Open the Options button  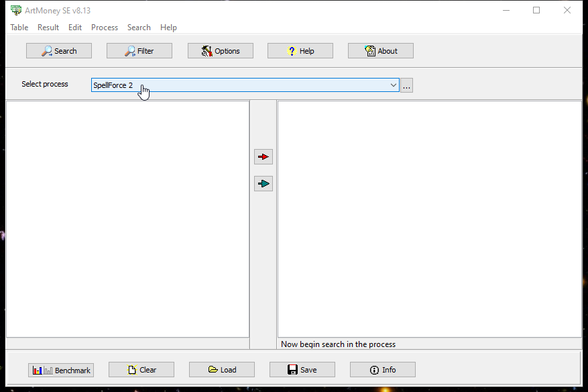pyautogui.click(x=221, y=51)
